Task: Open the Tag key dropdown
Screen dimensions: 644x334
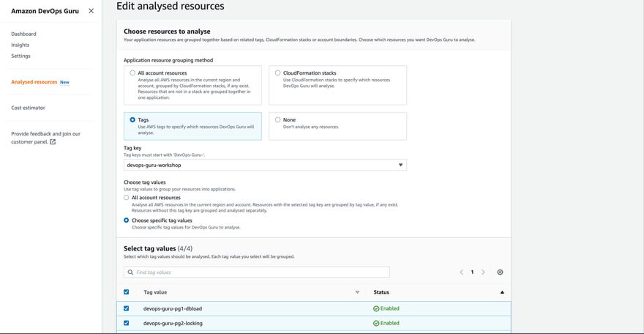Action: [x=265, y=165]
